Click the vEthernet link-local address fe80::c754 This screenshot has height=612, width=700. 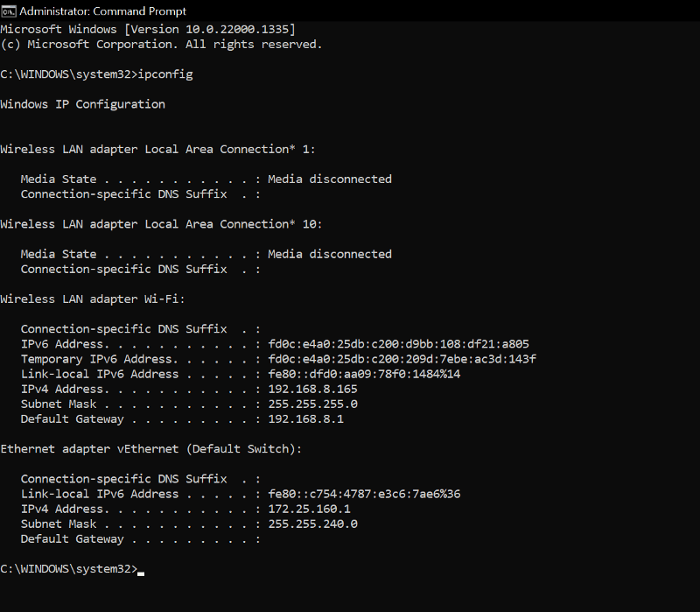[364, 494]
